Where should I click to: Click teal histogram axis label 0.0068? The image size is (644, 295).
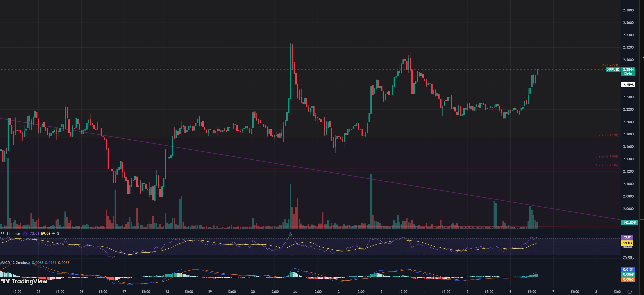pos(628,274)
